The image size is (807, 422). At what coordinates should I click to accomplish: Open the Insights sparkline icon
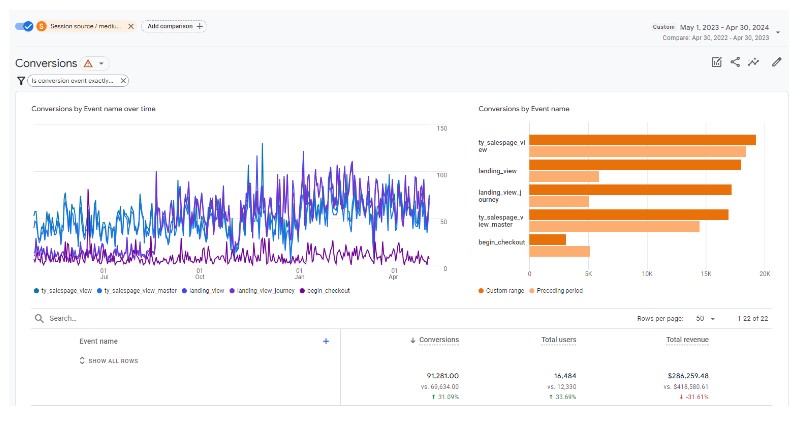(753, 62)
